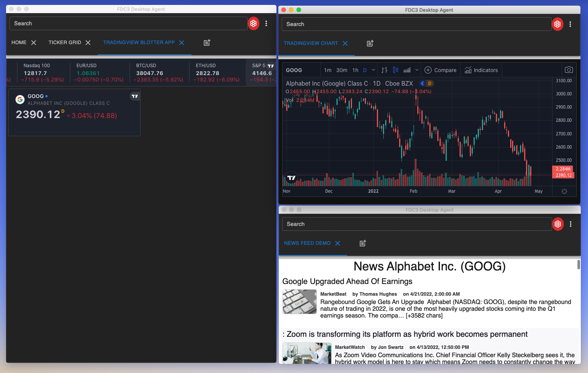This screenshot has width=588, height=373.
Task: Expand the interval dropdown arrow
Action: tap(373, 70)
